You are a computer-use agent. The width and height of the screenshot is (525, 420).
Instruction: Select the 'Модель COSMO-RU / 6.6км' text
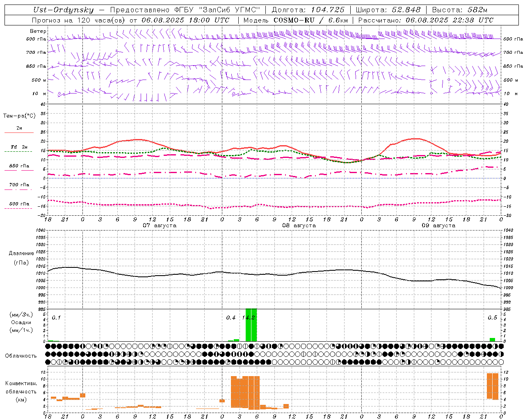coord(296,20)
